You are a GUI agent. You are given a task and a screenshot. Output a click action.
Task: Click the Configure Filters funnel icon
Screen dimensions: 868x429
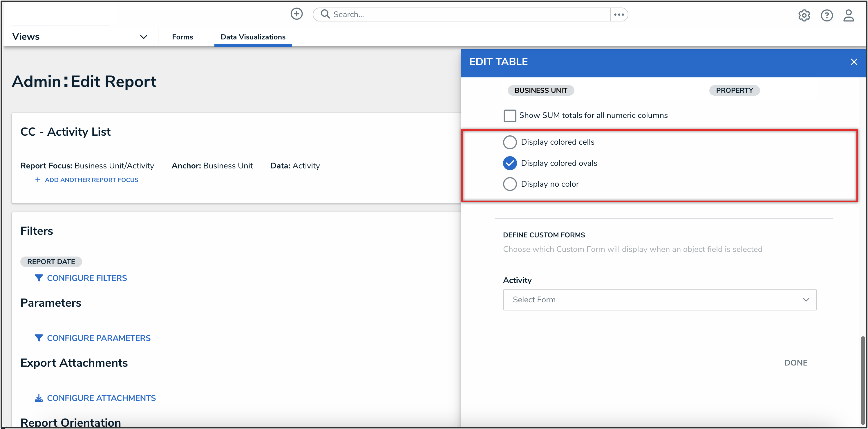[x=39, y=278]
